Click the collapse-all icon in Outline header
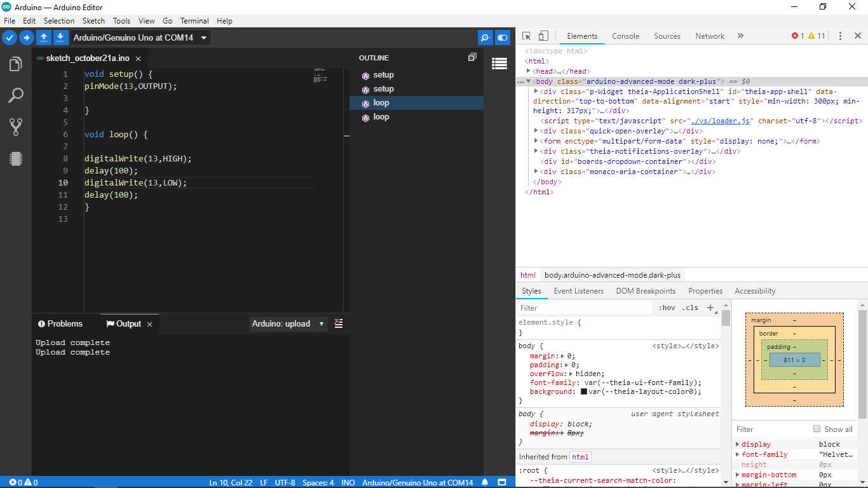This screenshot has height=488, width=868. point(472,57)
